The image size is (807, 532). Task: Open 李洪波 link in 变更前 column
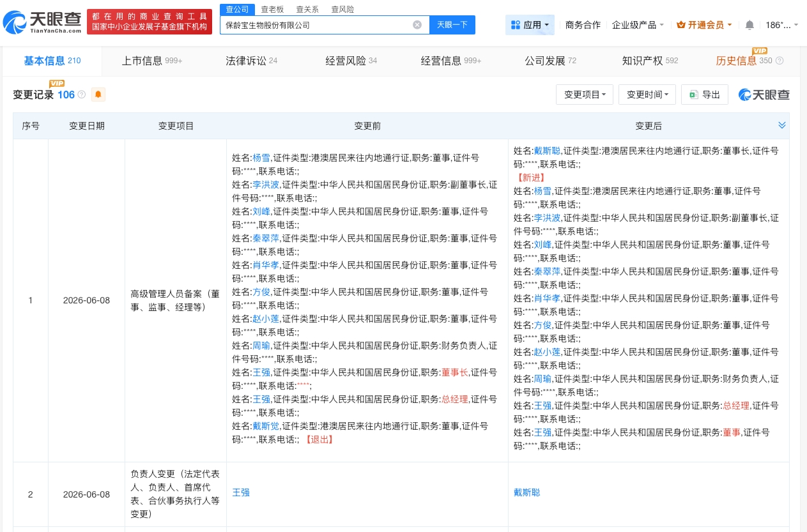point(266,185)
